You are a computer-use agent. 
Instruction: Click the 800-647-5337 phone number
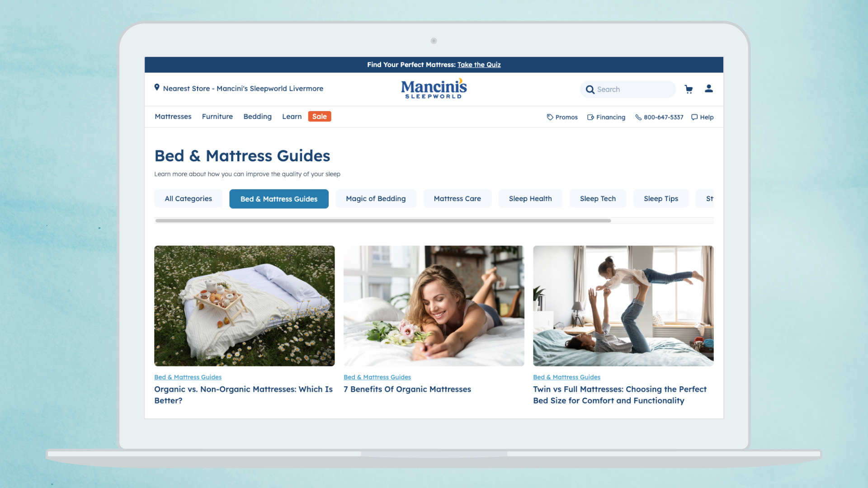tap(659, 117)
